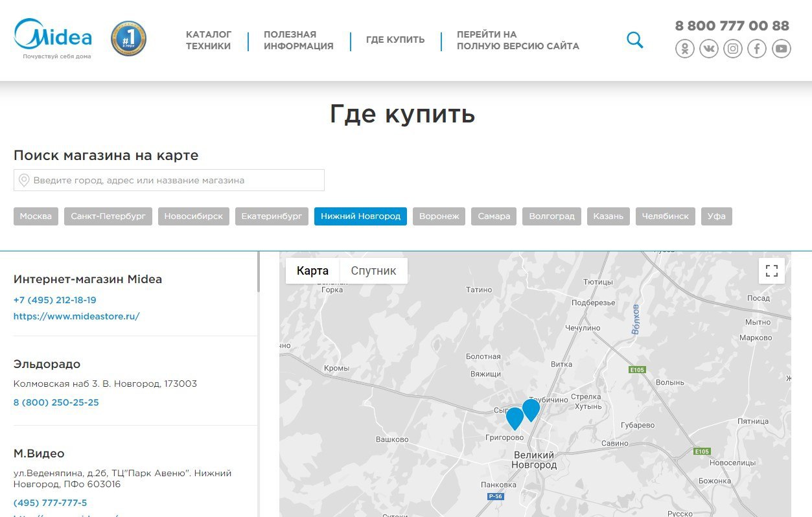
Task: Click the Хутынь label on map
Action: point(588,407)
